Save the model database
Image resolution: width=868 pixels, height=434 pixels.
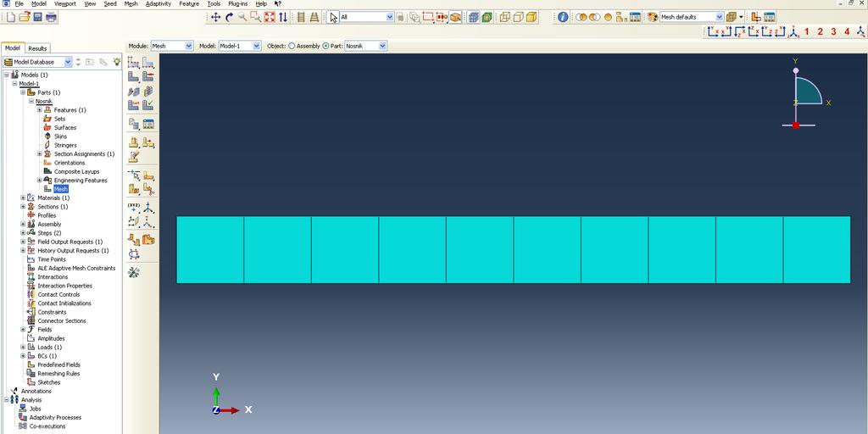point(37,17)
